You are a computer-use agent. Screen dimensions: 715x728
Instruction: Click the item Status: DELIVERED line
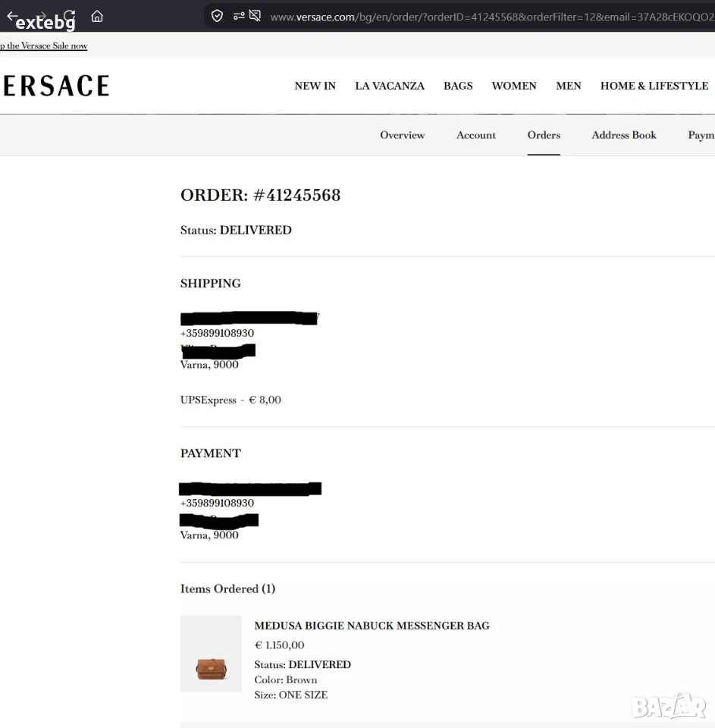pyautogui.click(x=303, y=665)
